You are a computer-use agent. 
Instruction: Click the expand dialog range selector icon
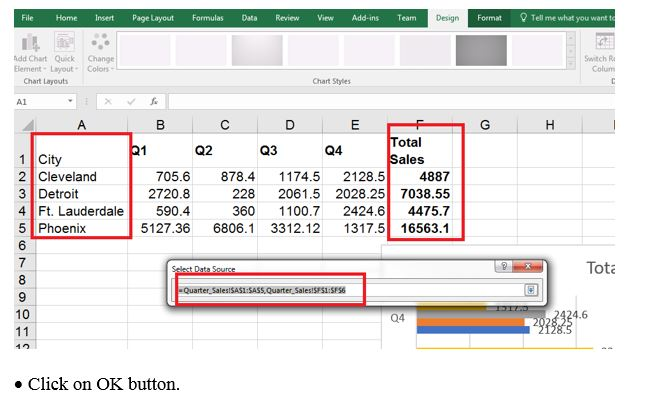pos(530,290)
